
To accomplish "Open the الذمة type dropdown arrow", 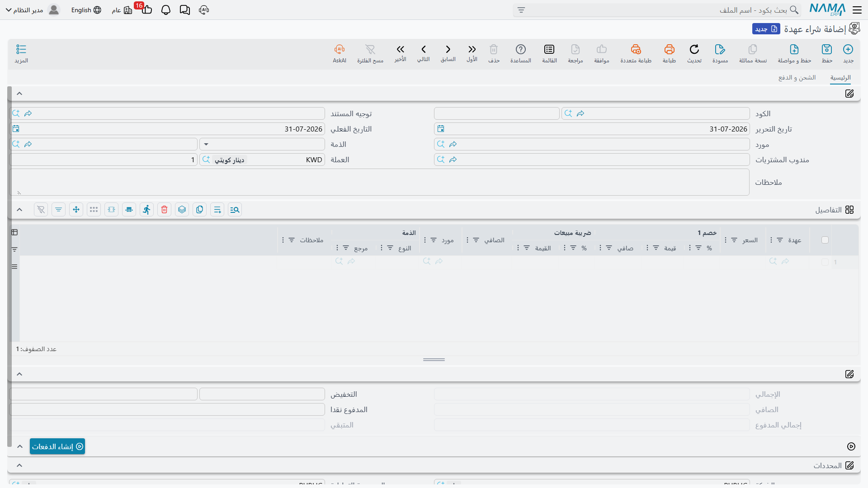I will click(206, 145).
